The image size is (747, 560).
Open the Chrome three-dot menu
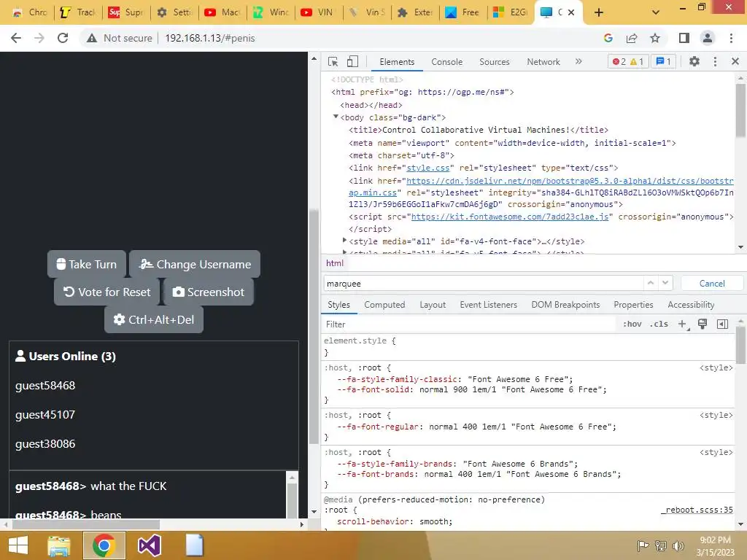coord(731,38)
